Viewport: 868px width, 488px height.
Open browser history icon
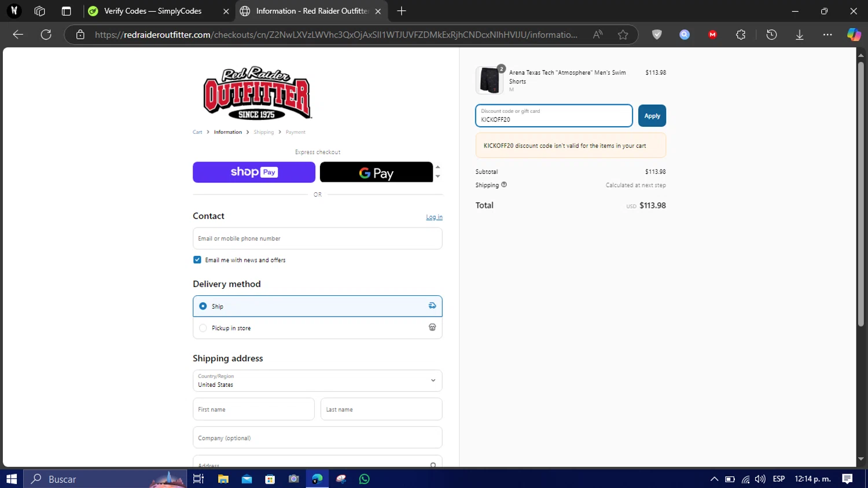(771, 35)
